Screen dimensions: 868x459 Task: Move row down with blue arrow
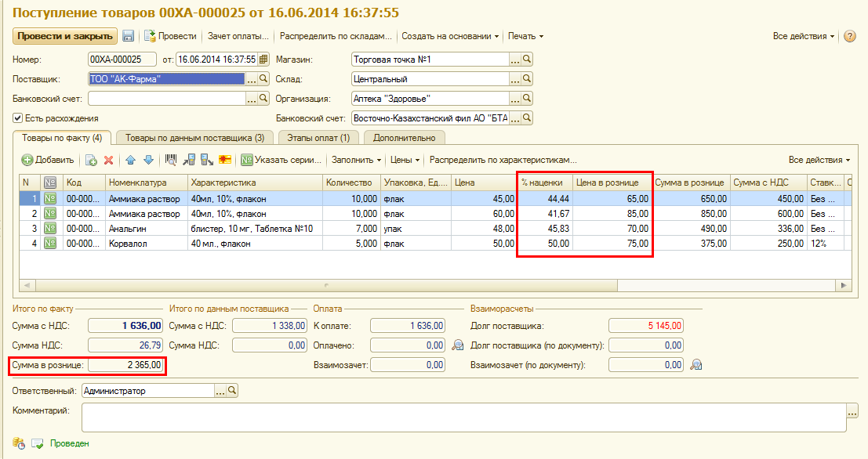tap(147, 160)
